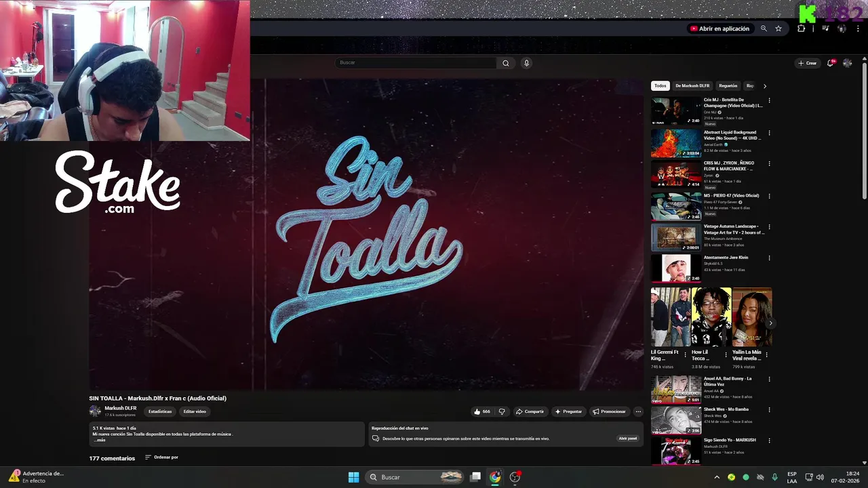The height and width of the screenshot is (488, 868).
Task: Select the Reguetón filter chip
Action: coord(728,86)
